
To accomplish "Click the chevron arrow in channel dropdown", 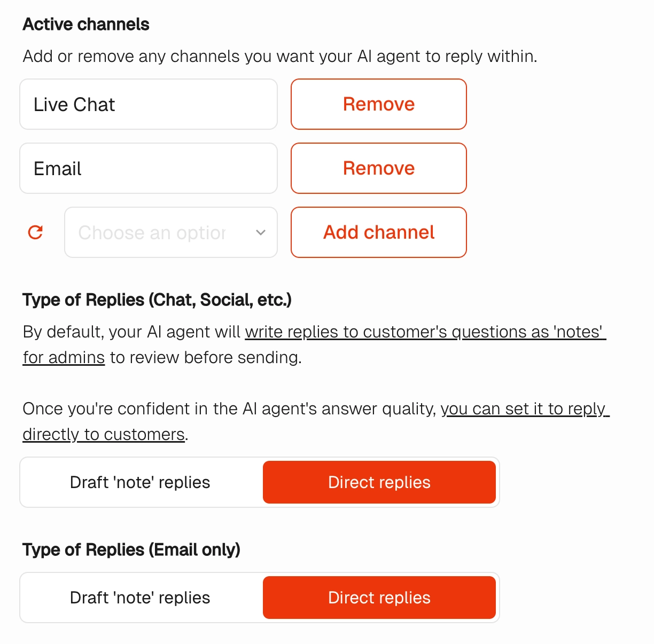I will coord(261,232).
